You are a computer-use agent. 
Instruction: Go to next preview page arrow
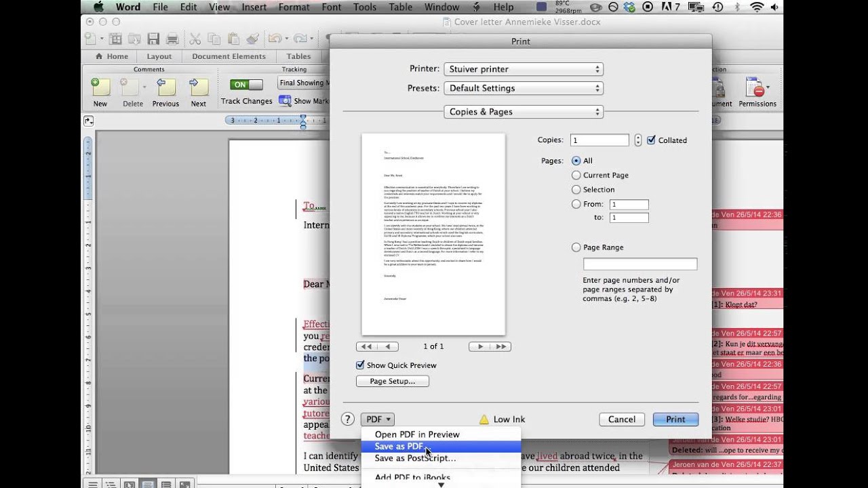pyautogui.click(x=480, y=346)
